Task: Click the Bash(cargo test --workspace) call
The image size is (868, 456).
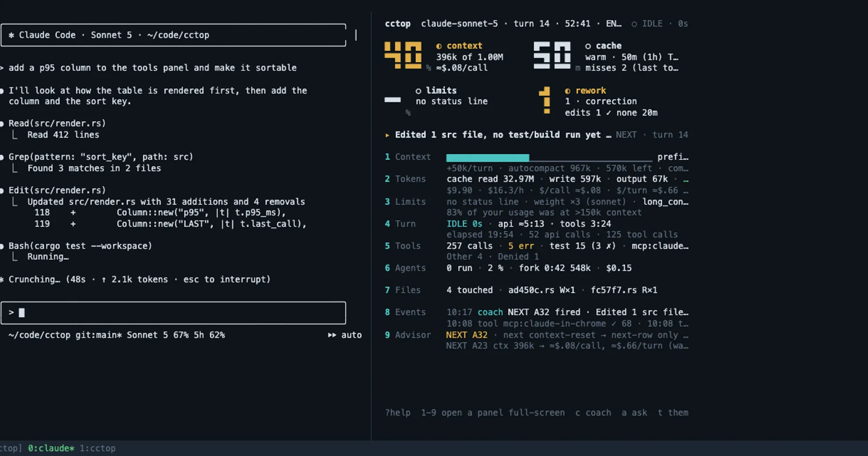Action: click(80, 246)
